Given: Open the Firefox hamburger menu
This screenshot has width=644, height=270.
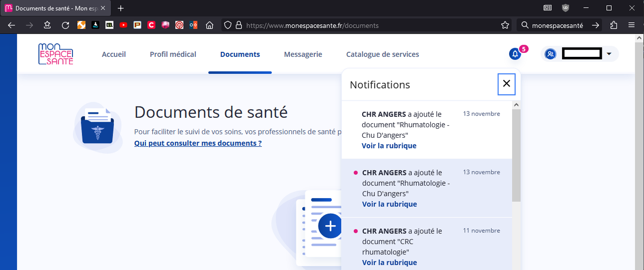Looking at the screenshot, I should (x=631, y=25).
